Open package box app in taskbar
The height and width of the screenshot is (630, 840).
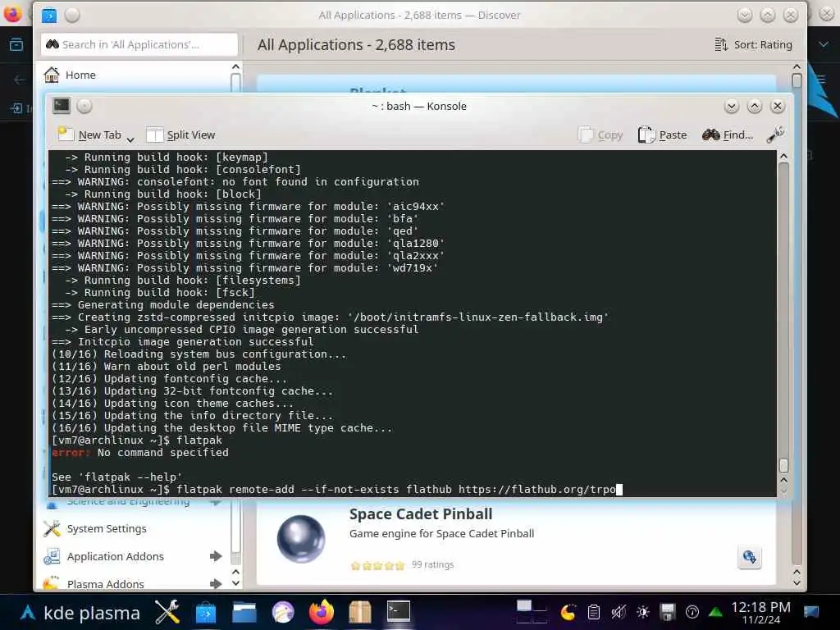pos(360,612)
